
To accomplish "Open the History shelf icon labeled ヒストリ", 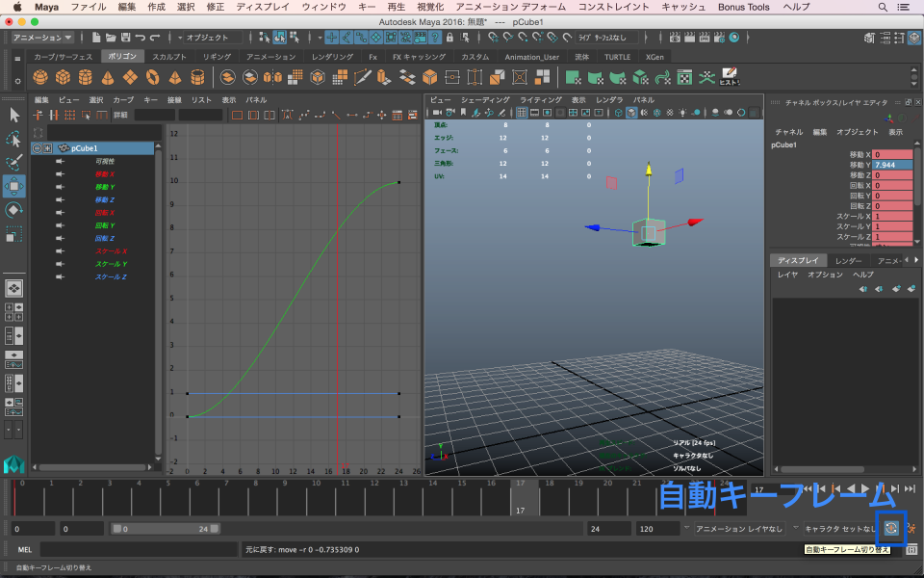I will coord(729,77).
